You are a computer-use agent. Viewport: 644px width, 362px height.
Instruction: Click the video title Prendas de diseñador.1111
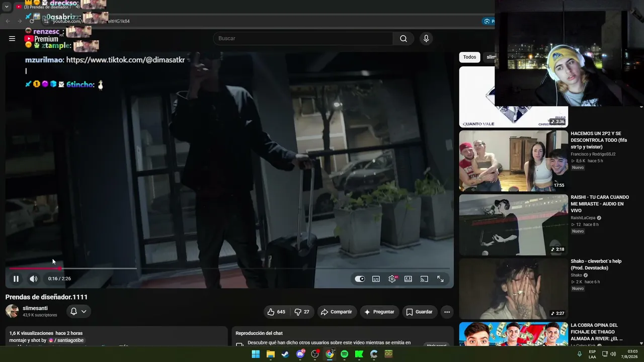click(46, 297)
